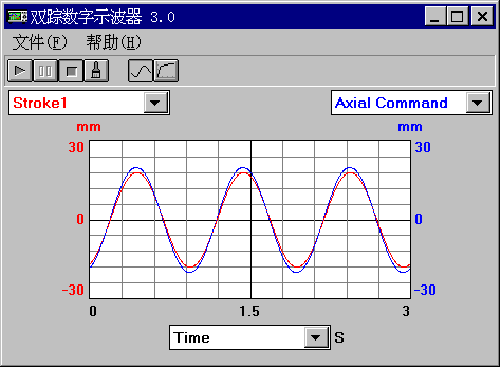Click the blue 30 right axis label
This screenshot has height=367, width=500.
click(x=422, y=147)
